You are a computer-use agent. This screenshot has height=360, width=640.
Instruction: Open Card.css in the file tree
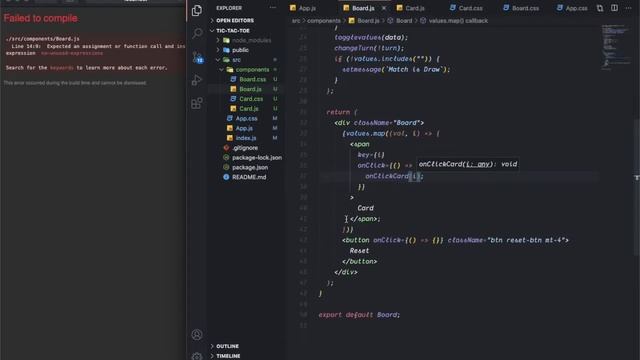click(x=251, y=99)
